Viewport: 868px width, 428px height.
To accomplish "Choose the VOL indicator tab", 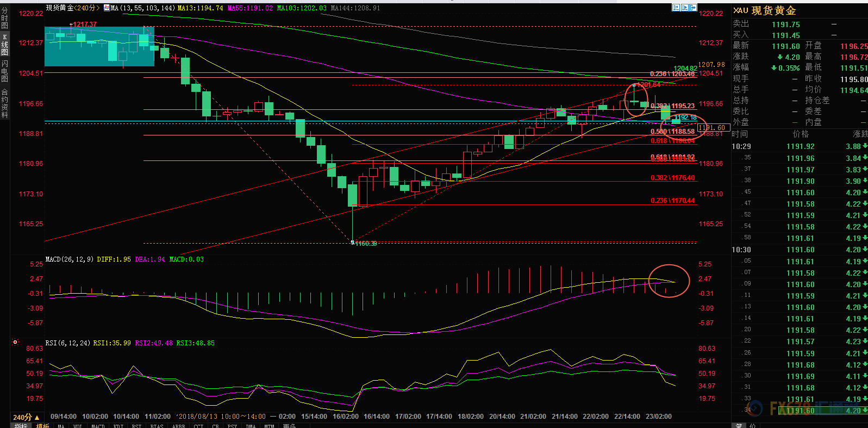I will (77, 426).
